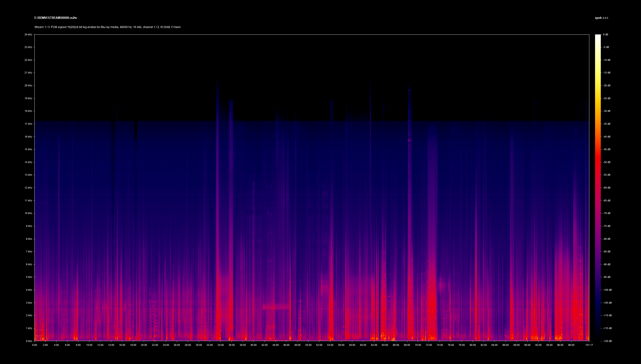Click the file path E:\BDMV\STREAM\00000.m2ts title
641x364 pixels.
[56, 18]
